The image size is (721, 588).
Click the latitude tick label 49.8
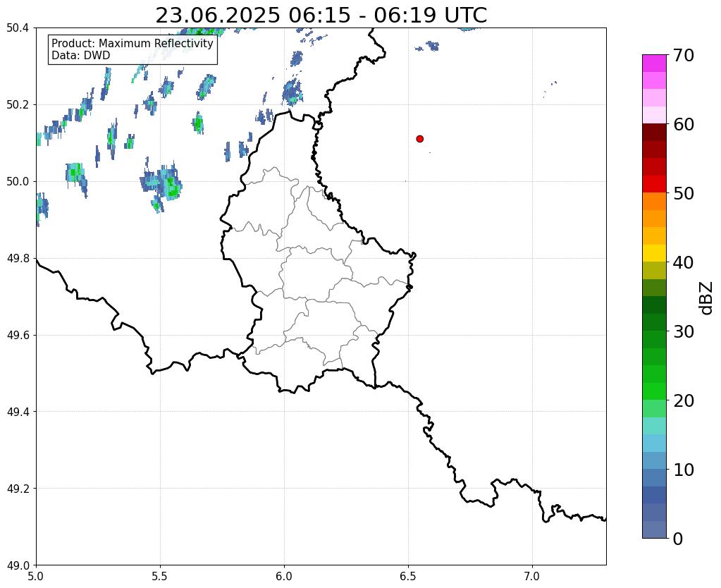(18, 259)
